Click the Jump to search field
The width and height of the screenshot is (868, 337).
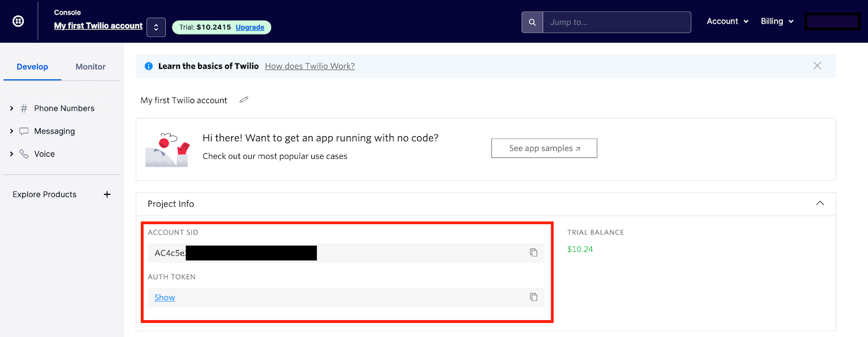(617, 22)
